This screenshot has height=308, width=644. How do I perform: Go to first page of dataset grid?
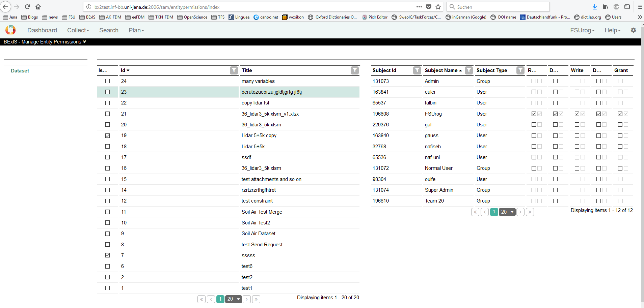pos(202,299)
